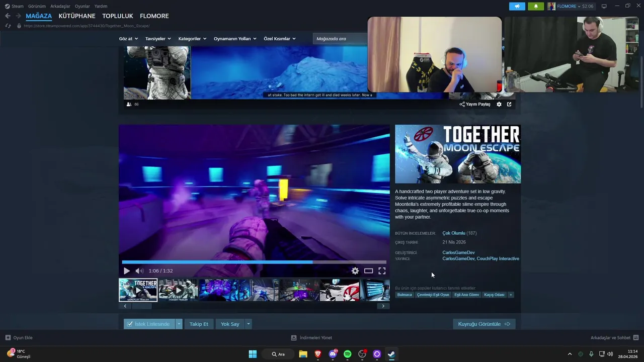The image size is (644, 362).
Task: Open notifications bell button
Action: pos(536,6)
